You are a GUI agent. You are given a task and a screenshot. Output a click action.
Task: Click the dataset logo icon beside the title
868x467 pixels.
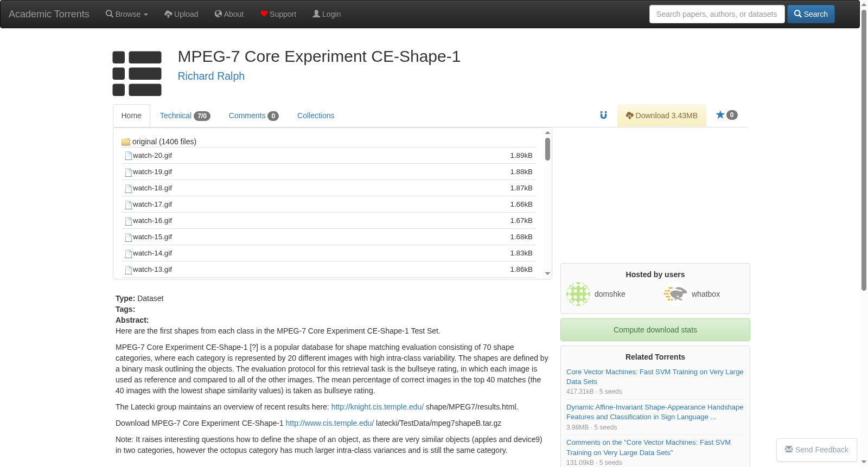tap(137, 73)
